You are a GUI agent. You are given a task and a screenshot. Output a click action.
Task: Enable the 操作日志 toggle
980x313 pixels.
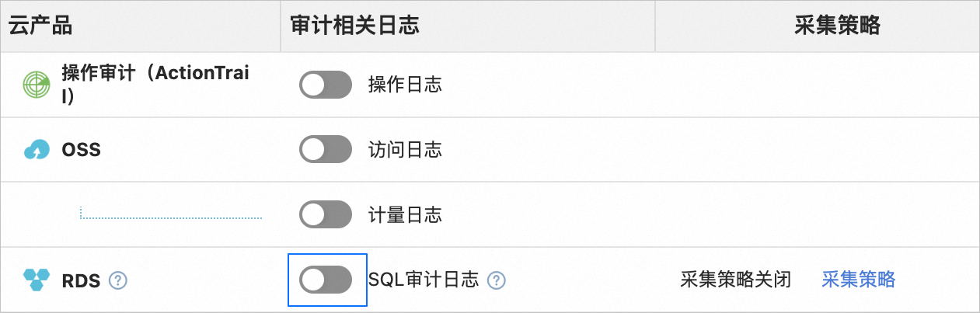[x=325, y=85]
